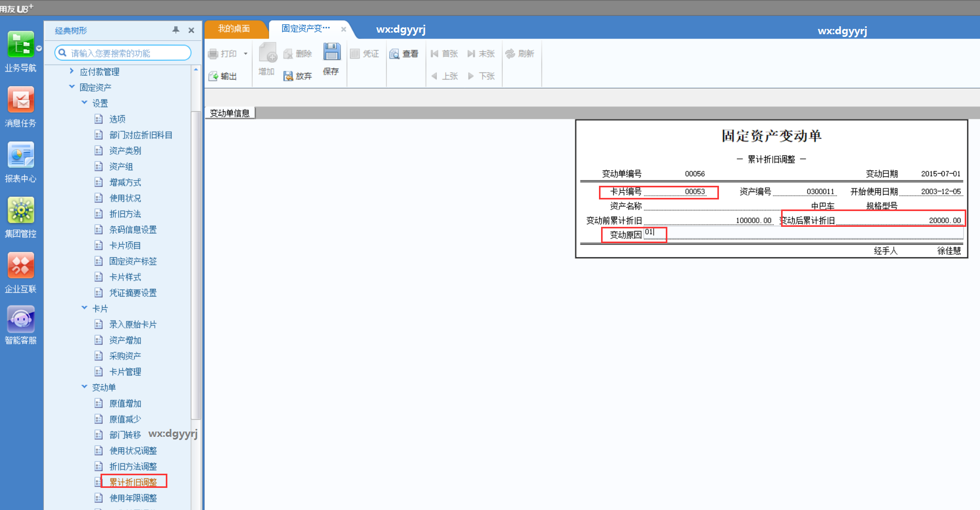Click the 放弃 discard toolbar button
980x510 pixels.
[298, 76]
